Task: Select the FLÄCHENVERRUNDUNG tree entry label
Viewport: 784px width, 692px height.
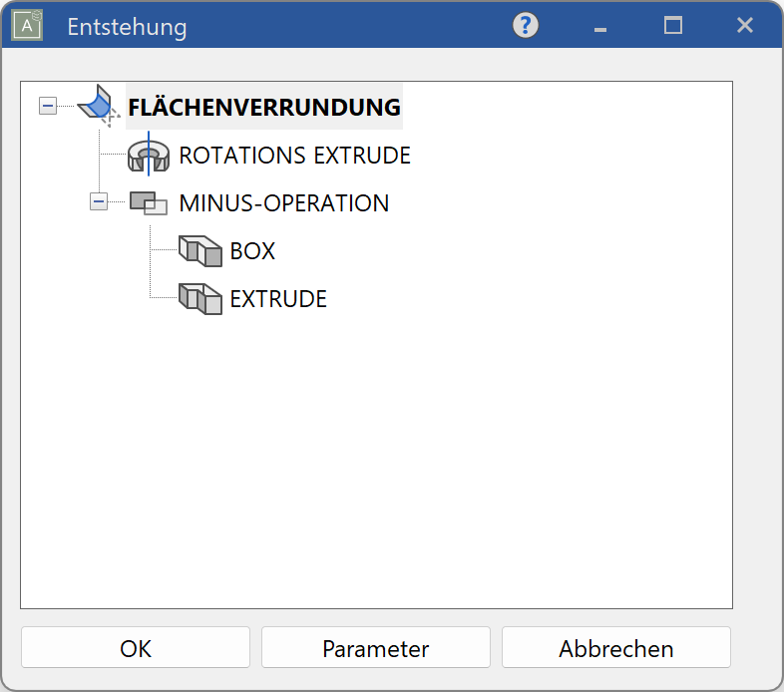Action: 264,107
